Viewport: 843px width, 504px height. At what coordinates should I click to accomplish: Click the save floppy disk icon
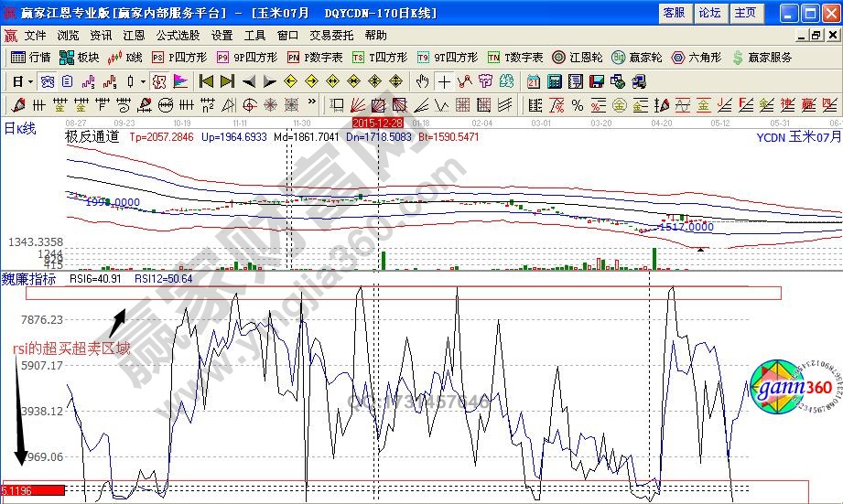pyautogui.click(x=597, y=81)
